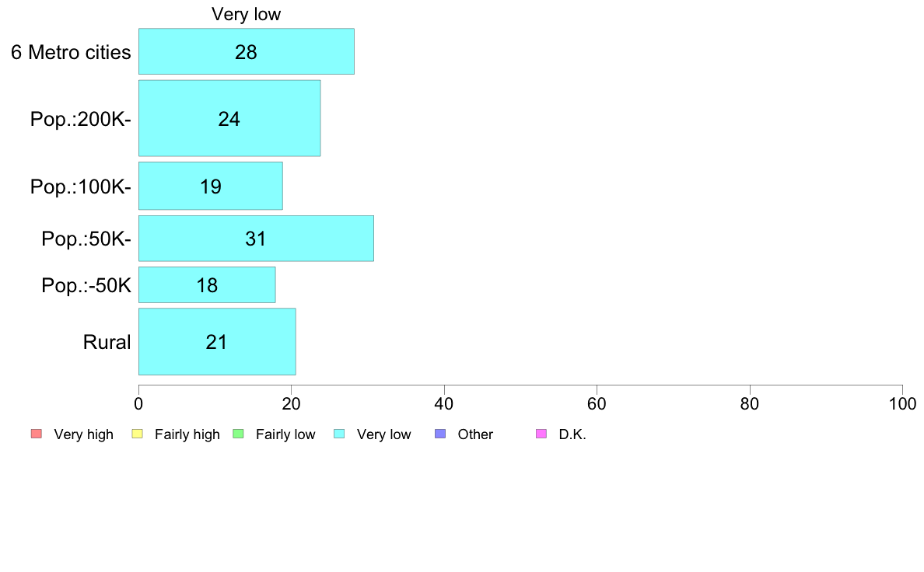Click the Fairly low legend text
This screenshot has width=924, height=572.
pyautogui.click(x=285, y=434)
